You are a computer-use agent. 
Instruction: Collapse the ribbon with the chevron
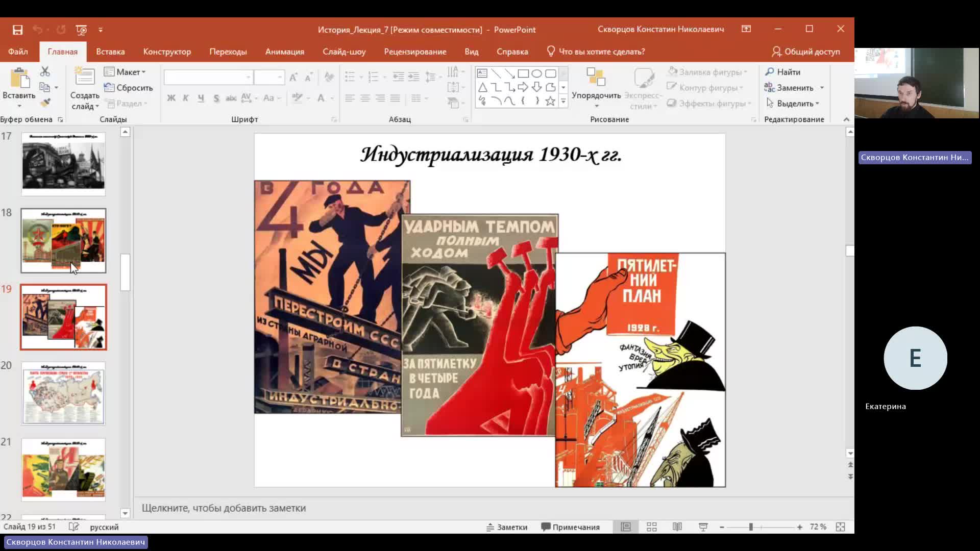click(846, 119)
